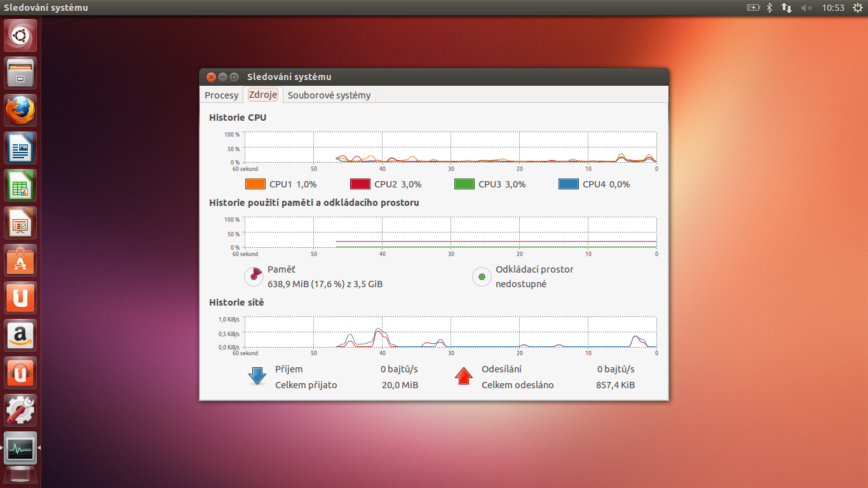
Task: Open the session gear menu
Action: [858, 8]
